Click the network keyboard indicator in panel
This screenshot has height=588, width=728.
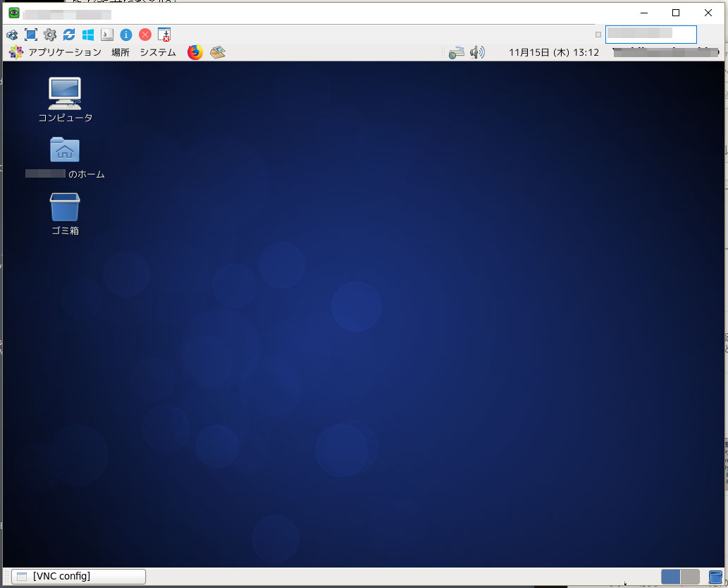pos(457,52)
